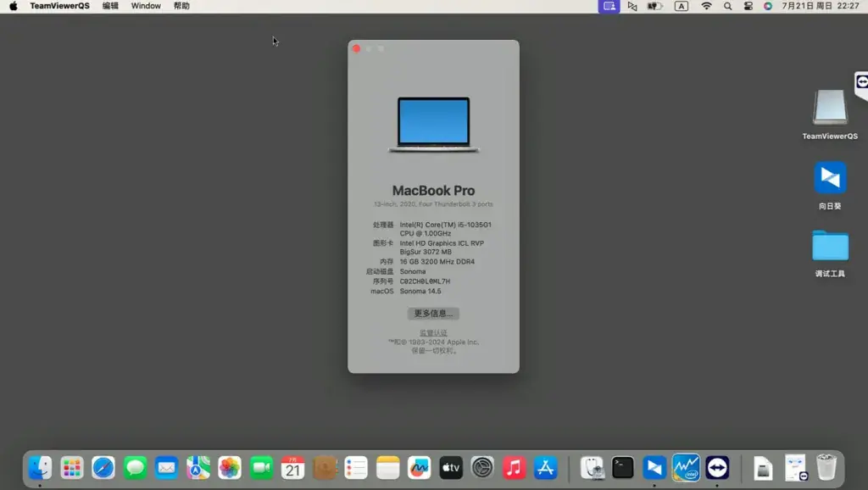This screenshot has height=490, width=868.
Task: Open the 监管认证 link
Action: click(433, 333)
